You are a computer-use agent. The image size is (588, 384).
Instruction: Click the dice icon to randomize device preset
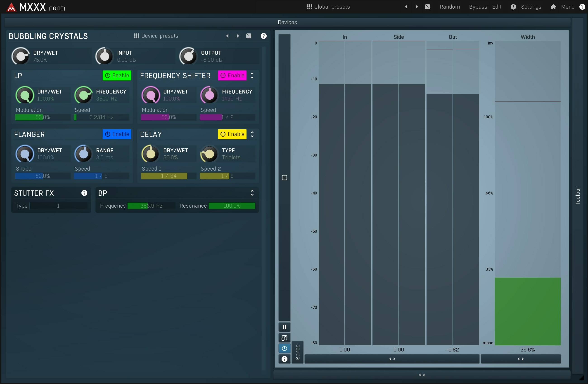click(x=249, y=36)
